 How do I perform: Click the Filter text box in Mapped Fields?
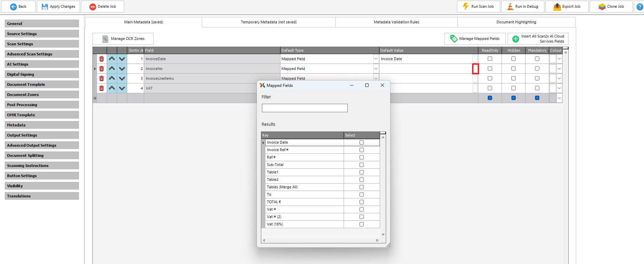(304, 108)
